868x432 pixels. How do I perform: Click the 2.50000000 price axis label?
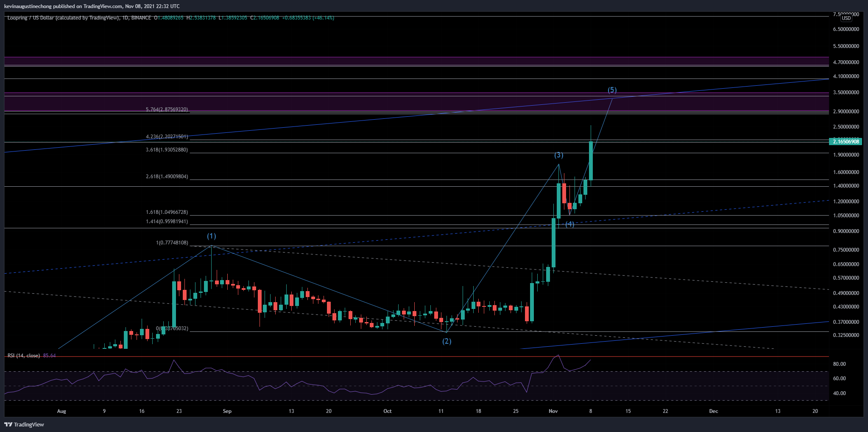[846, 127]
